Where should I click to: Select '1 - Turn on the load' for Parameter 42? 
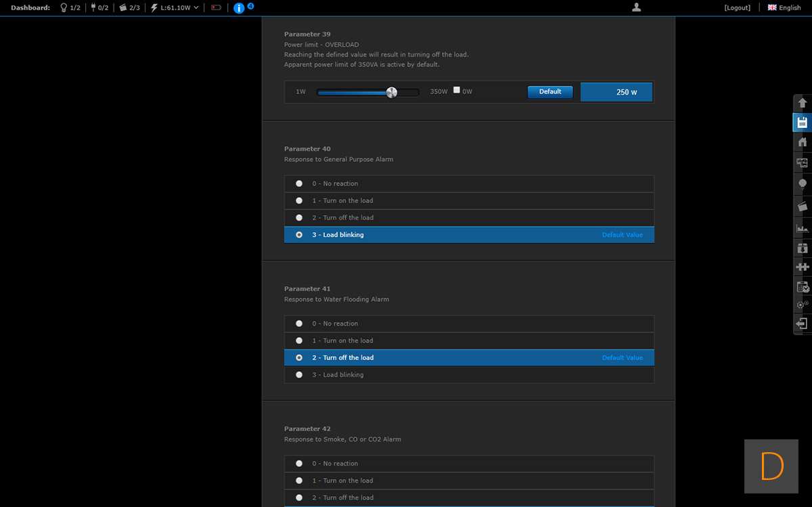pyautogui.click(x=299, y=481)
